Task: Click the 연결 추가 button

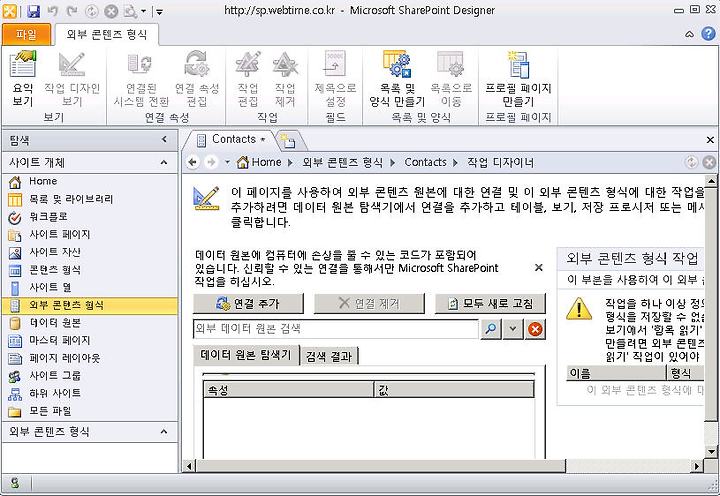Action: (248, 304)
